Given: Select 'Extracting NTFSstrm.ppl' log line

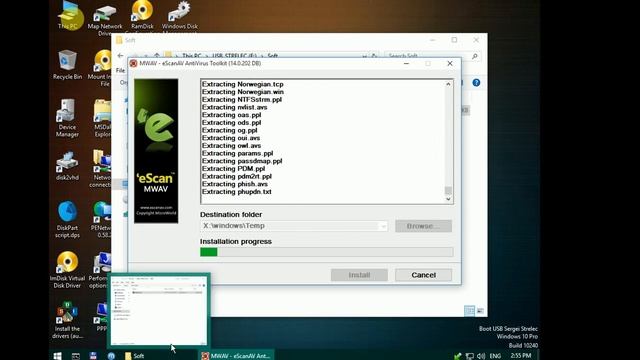Looking at the screenshot, I should coord(242,100).
